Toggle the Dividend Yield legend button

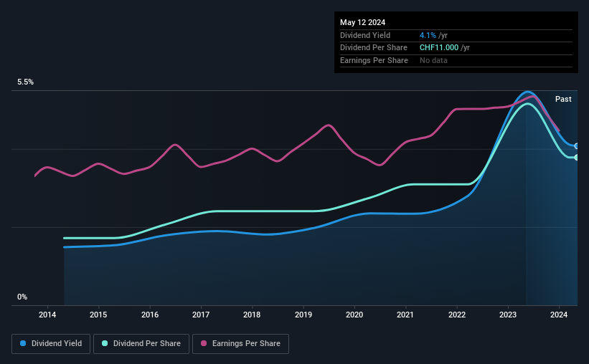[51, 343]
